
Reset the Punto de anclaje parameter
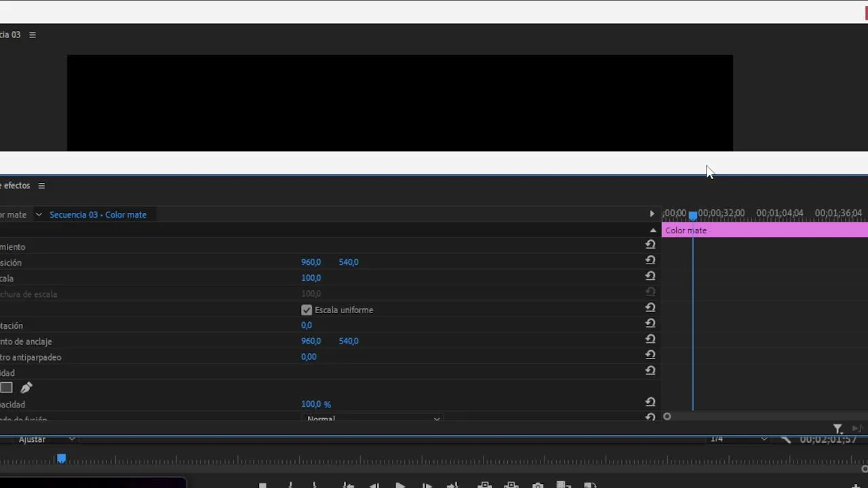(x=650, y=339)
